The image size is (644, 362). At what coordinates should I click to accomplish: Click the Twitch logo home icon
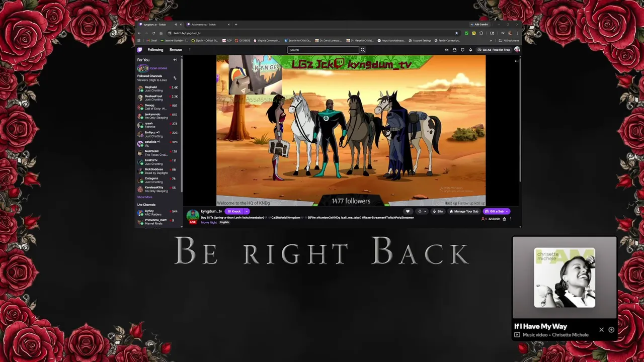pyautogui.click(x=140, y=50)
